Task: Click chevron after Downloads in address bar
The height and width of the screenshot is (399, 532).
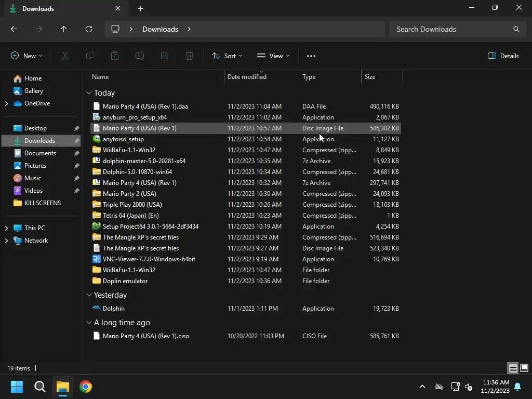Action: tap(189, 29)
